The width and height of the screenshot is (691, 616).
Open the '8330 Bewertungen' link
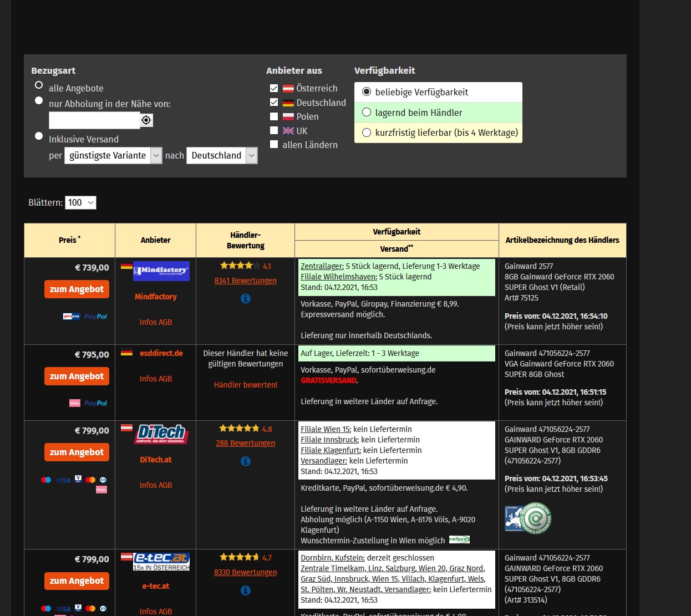(x=246, y=572)
